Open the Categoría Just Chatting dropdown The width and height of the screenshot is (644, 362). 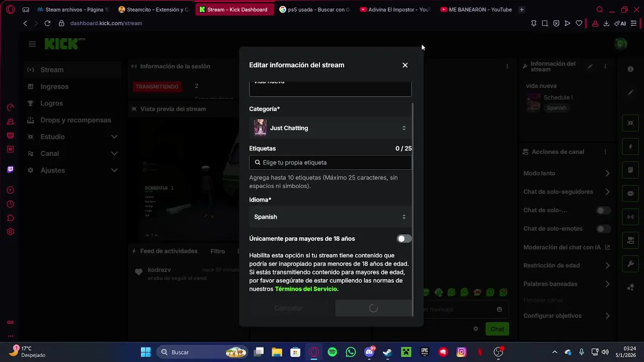pos(331,128)
